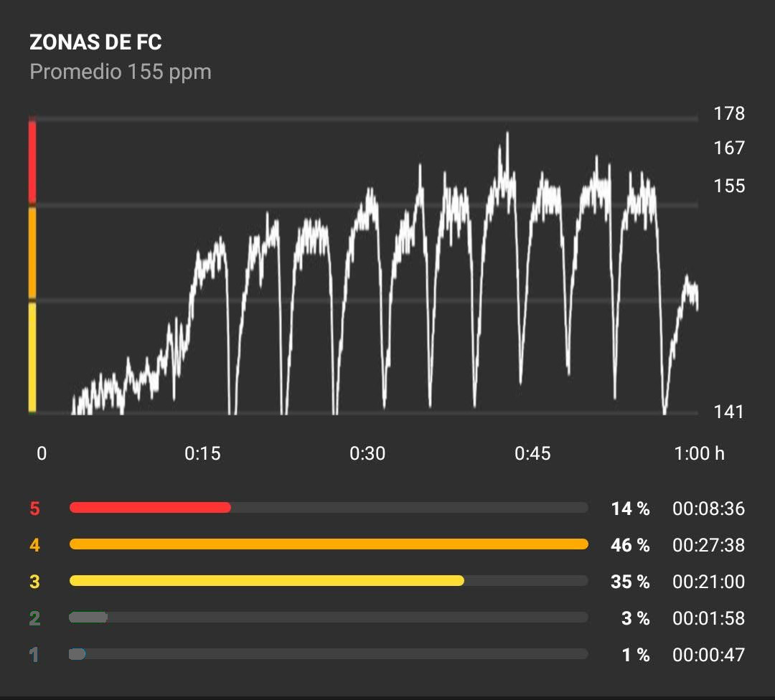Click the red zone 5 bar

click(x=150, y=507)
